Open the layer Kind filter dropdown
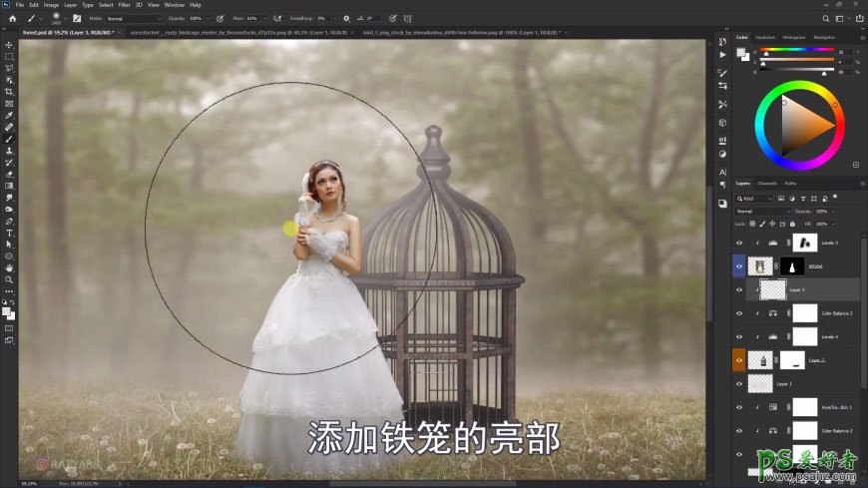Screen dimensions: 868x488 (x=753, y=199)
